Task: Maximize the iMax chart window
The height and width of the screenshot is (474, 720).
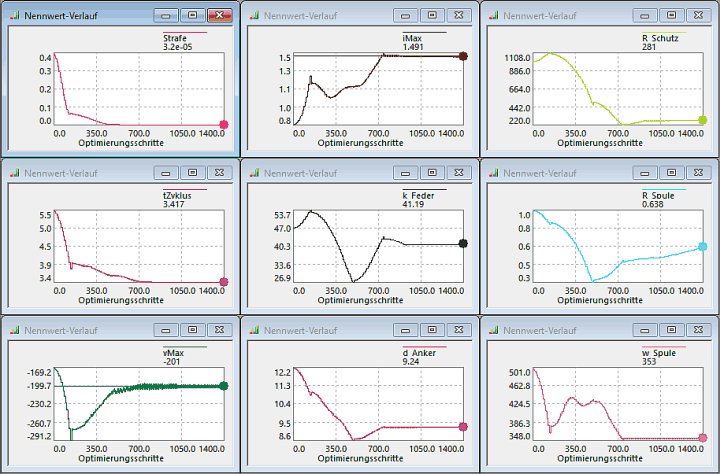Action: click(x=431, y=17)
